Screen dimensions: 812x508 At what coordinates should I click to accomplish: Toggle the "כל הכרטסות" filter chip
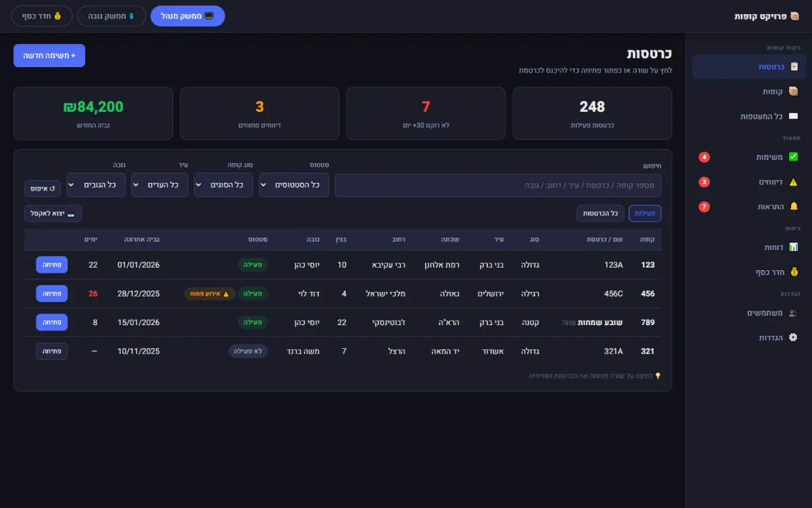click(601, 213)
